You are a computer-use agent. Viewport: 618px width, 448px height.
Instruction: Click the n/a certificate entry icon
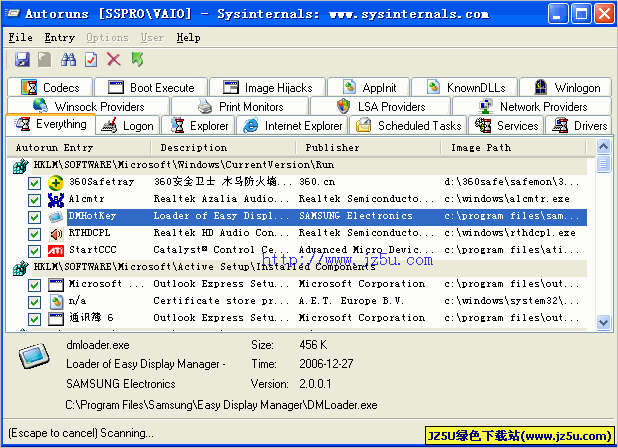[56, 302]
